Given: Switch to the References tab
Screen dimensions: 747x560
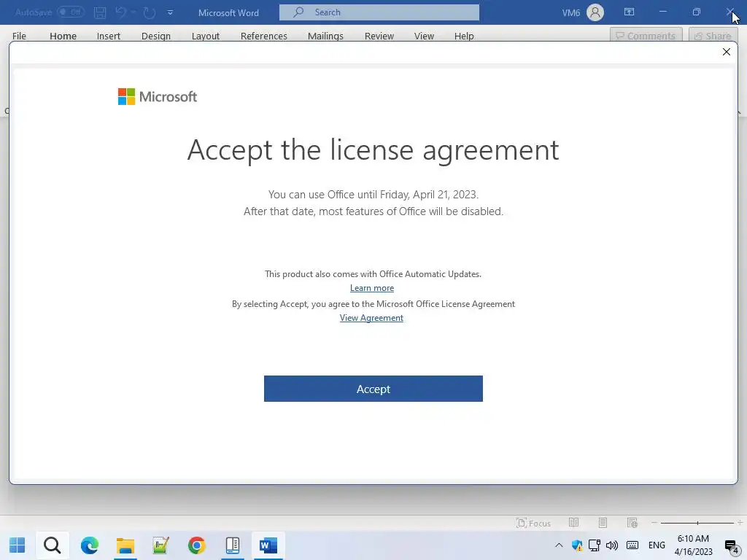Looking at the screenshot, I should 263,36.
